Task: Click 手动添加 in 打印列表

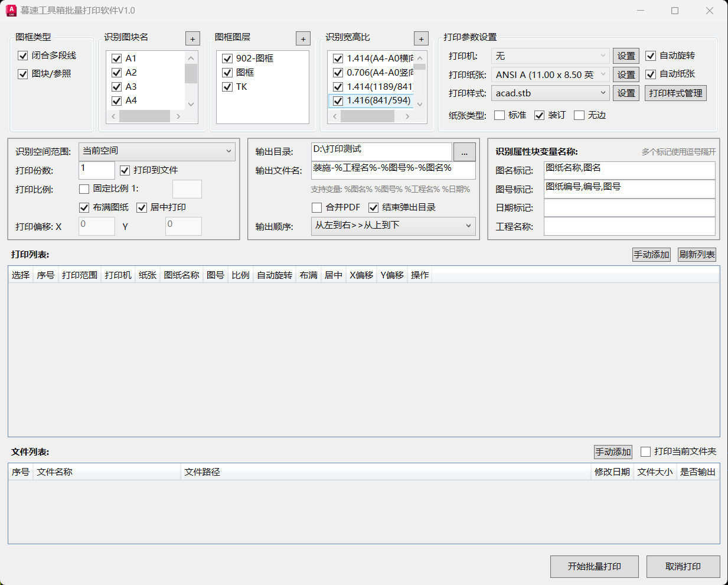Action: (x=651, y=255)
